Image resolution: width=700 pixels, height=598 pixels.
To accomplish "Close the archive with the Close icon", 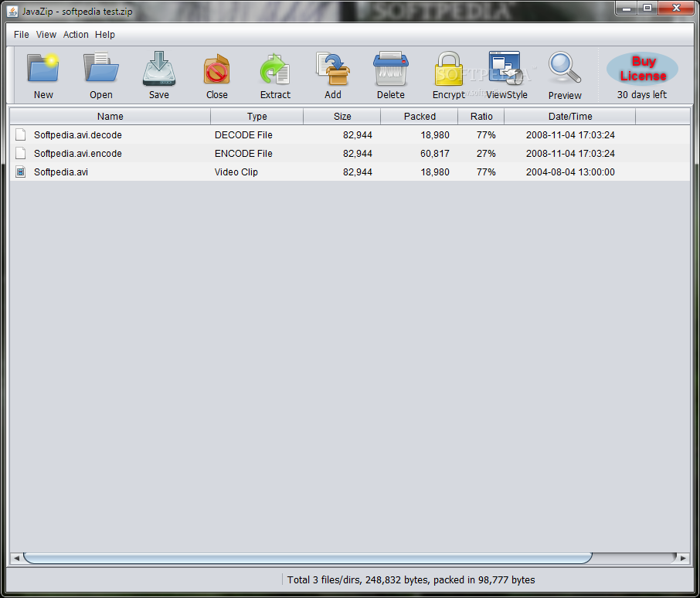I will coord(217,69).
